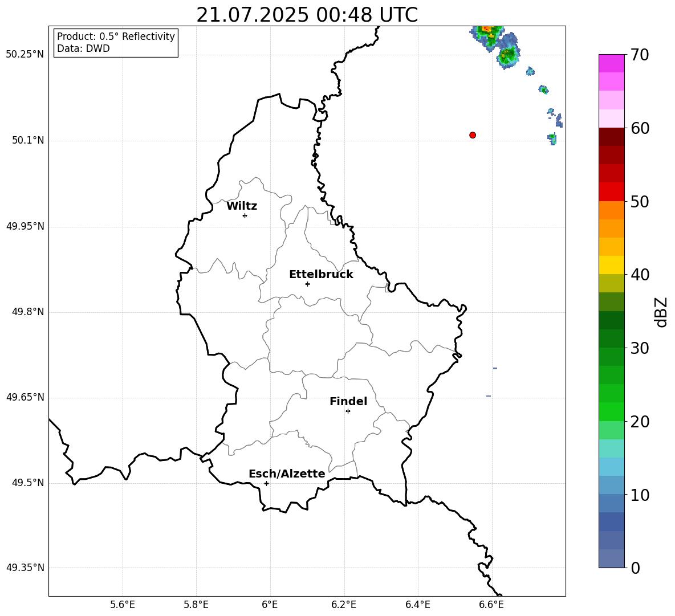
Task: Click the small radar echo near 50.1°N
Action: click(552, 139)
